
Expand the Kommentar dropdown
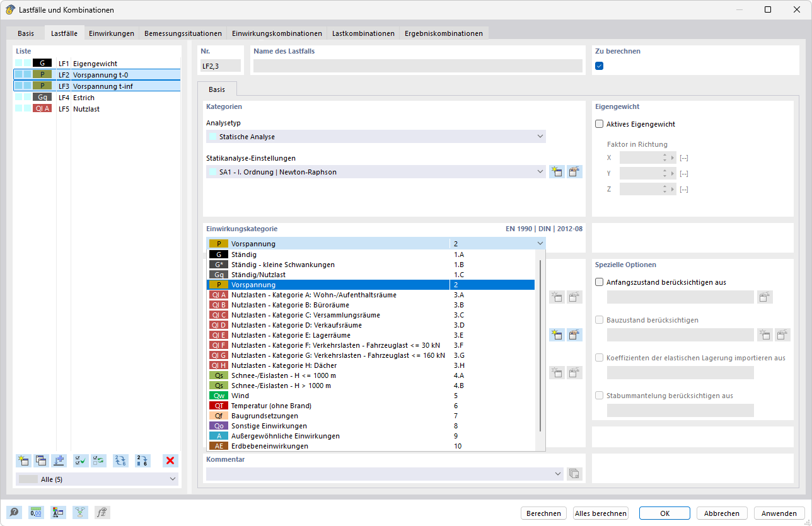click(x=385, y=473)
